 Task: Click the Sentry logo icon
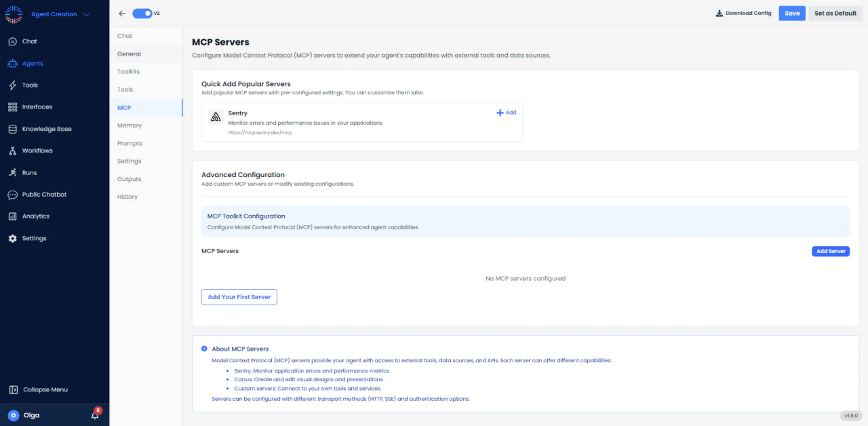click(216, 116)
